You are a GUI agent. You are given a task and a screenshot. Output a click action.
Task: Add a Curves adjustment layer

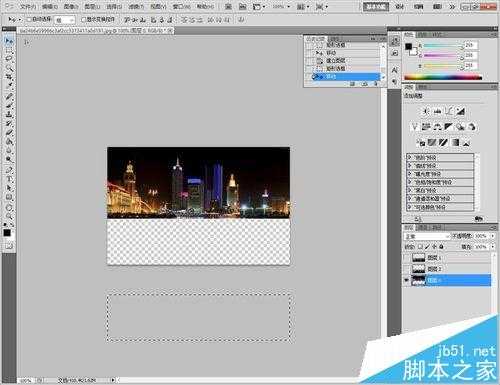[x=449, y=111]
